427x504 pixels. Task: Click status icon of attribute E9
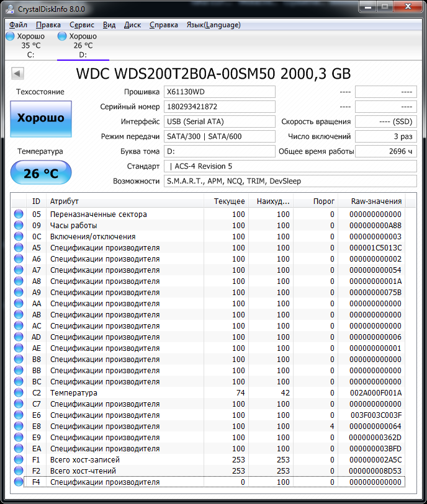tap(19, 437)
